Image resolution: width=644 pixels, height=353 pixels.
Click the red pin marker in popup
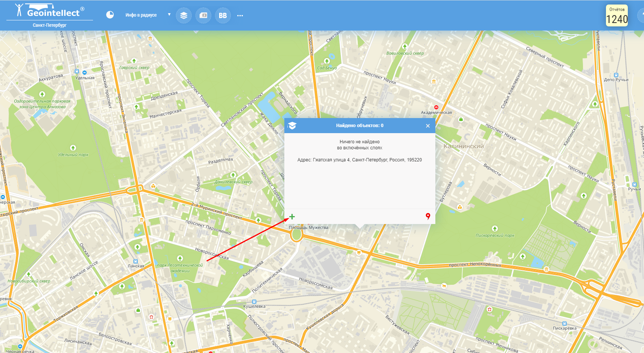(428, 216)
